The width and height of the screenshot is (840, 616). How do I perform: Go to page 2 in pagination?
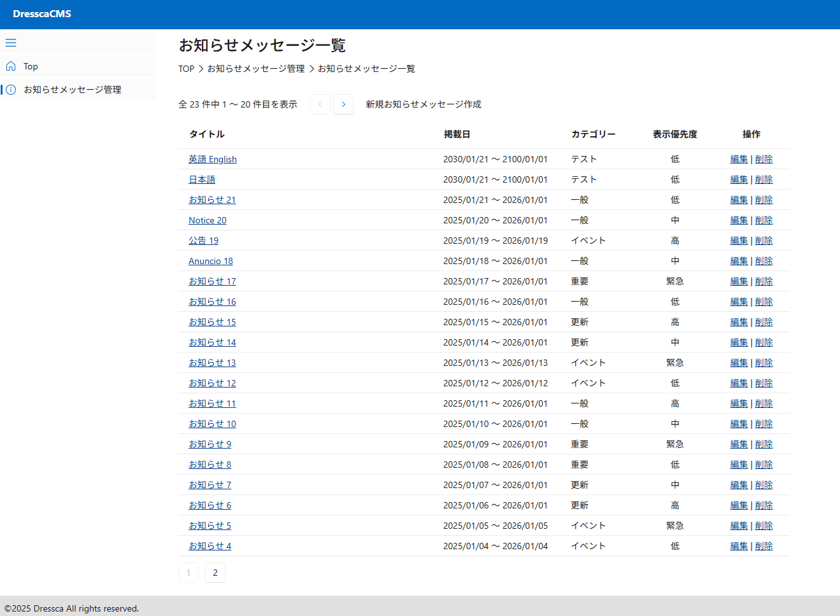coord(215,573)
